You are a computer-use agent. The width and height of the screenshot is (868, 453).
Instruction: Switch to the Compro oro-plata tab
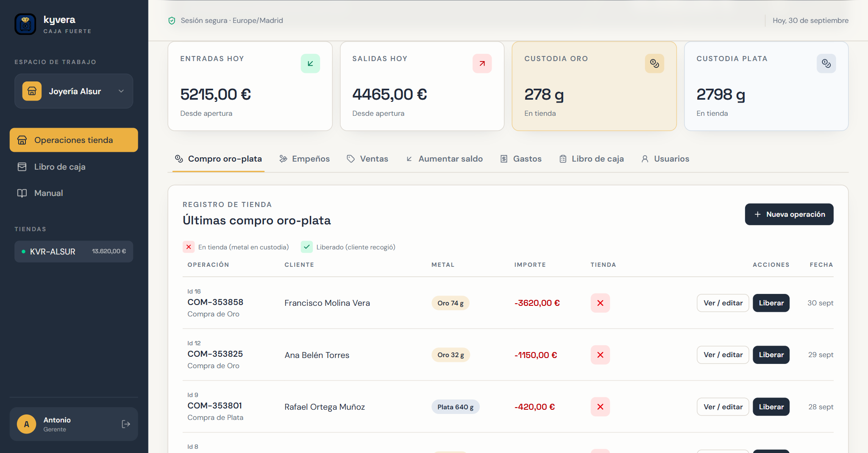[x=218, y=159]
